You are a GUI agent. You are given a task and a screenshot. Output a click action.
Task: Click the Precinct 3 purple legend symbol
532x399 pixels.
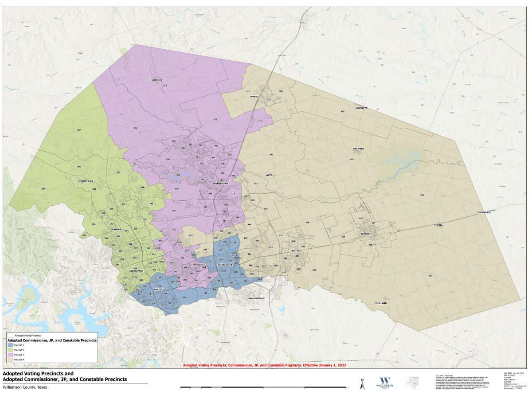10,355
